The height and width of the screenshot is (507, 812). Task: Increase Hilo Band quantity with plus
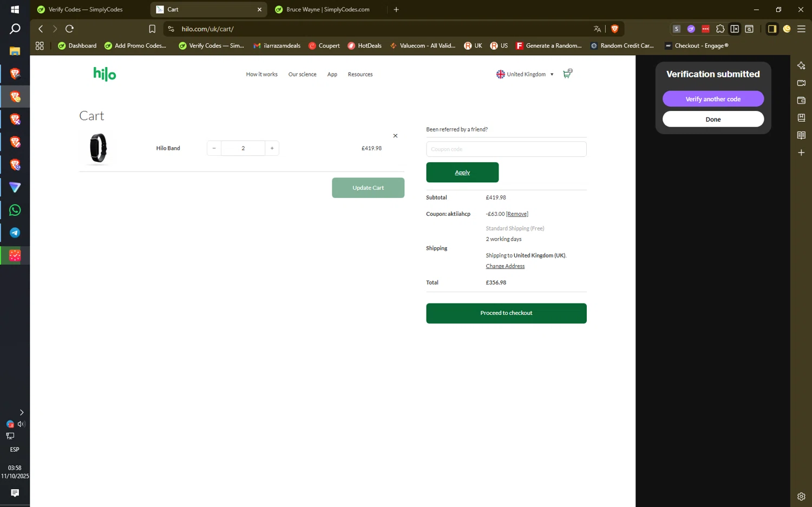[272, 148]
